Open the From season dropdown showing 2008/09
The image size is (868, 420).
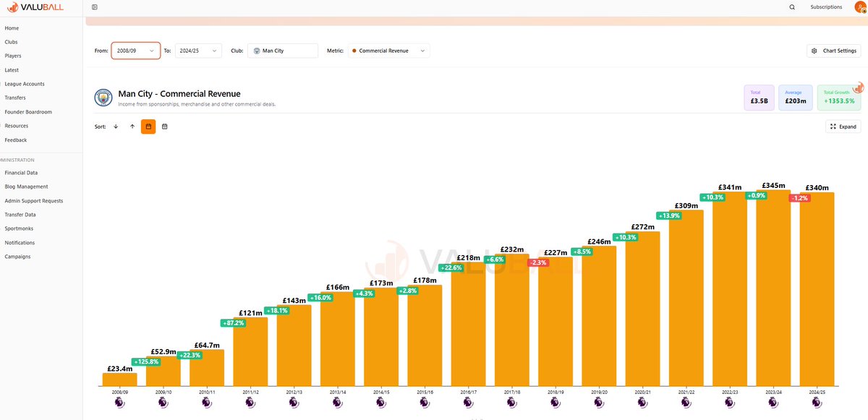(x=136, y=51)
